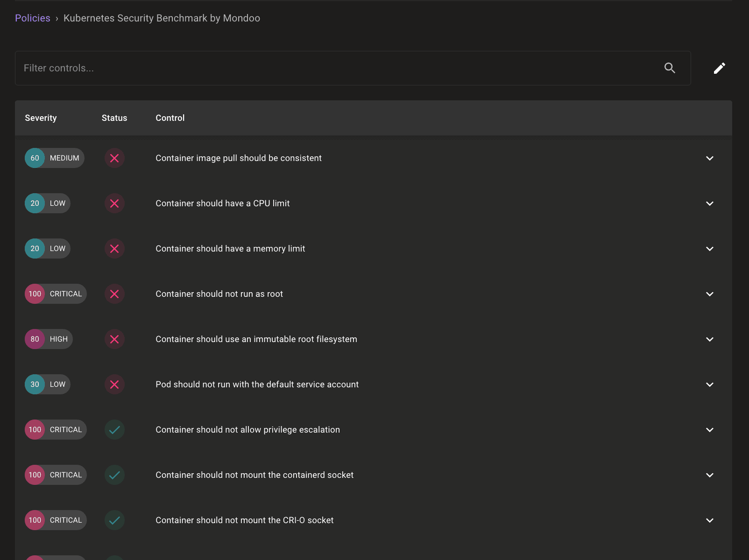
Task: Click failed status icon for run as root
Action: [114, 294]
